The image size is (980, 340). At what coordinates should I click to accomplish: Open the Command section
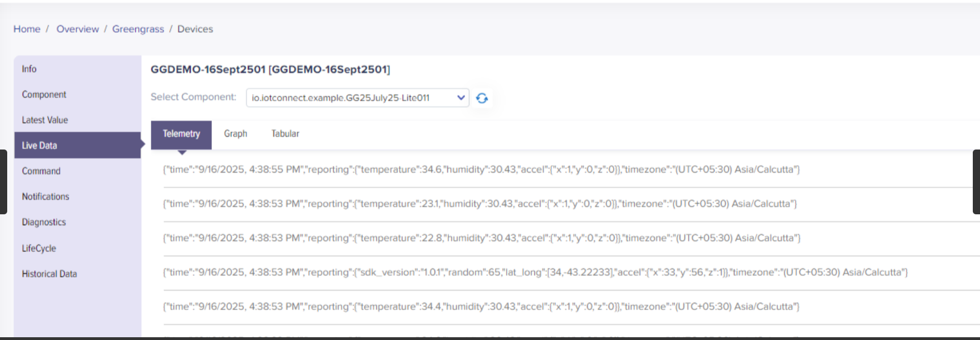(41, 171)
